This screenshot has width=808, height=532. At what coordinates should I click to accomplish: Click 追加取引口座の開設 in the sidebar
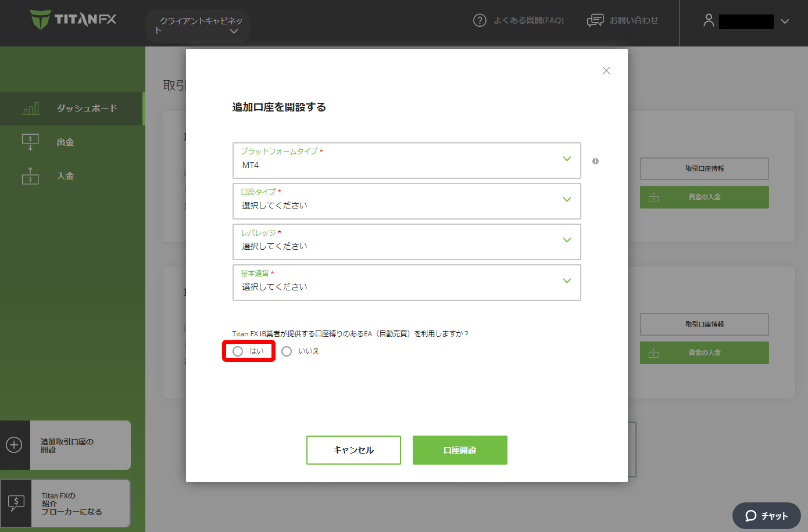[65, 445]
